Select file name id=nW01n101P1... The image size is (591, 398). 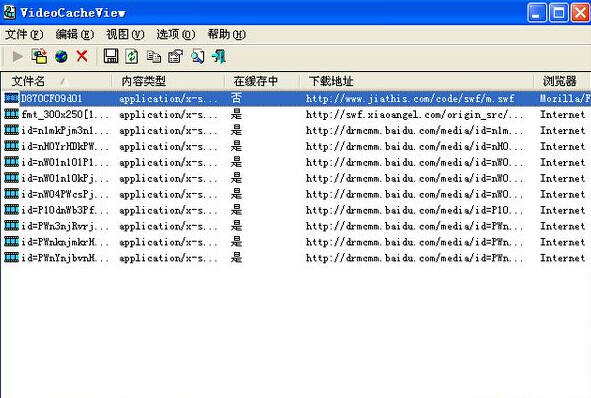(x=65, y=162)
